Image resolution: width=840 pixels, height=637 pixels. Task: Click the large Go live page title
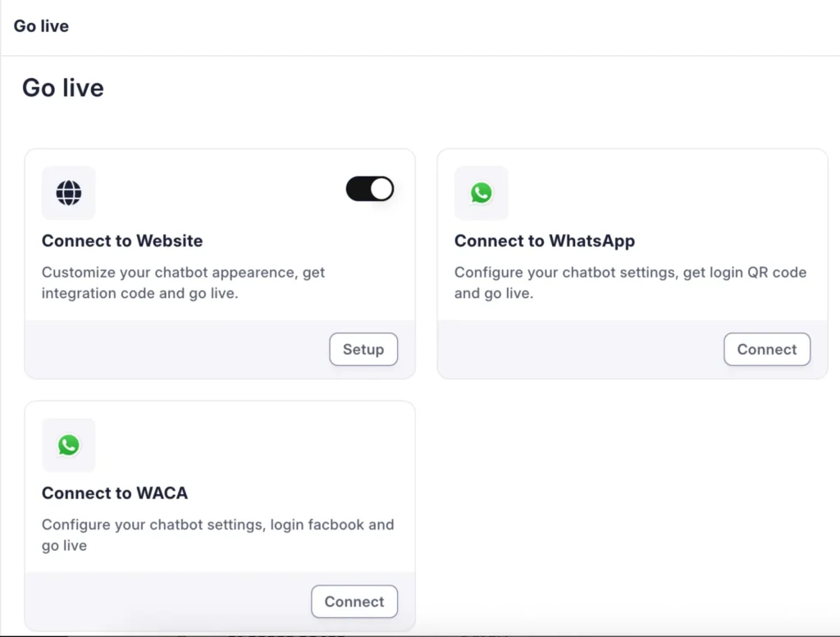click(62, 87)
